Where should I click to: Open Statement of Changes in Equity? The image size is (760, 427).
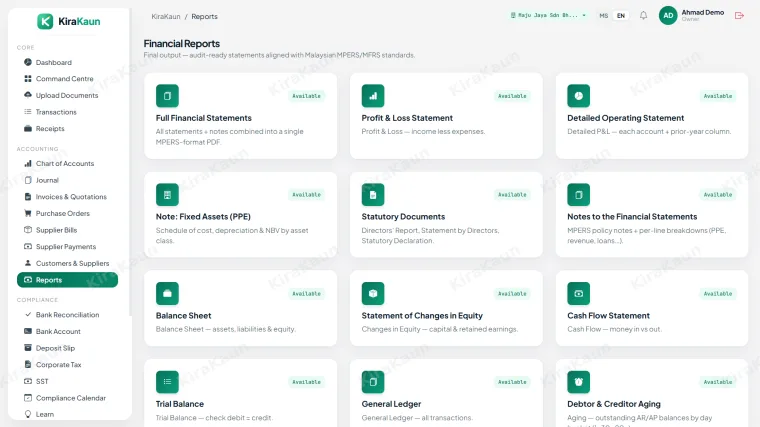click(446, 308)
